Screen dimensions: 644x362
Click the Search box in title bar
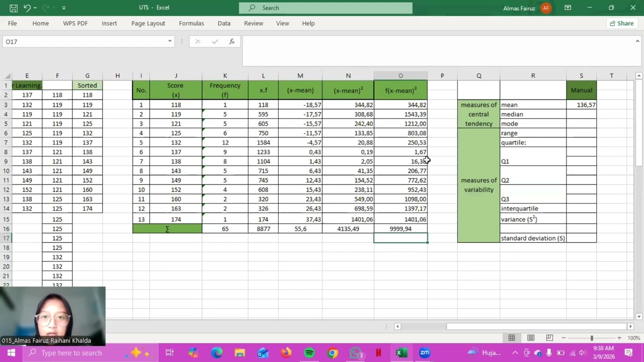(x=326, y=8)
